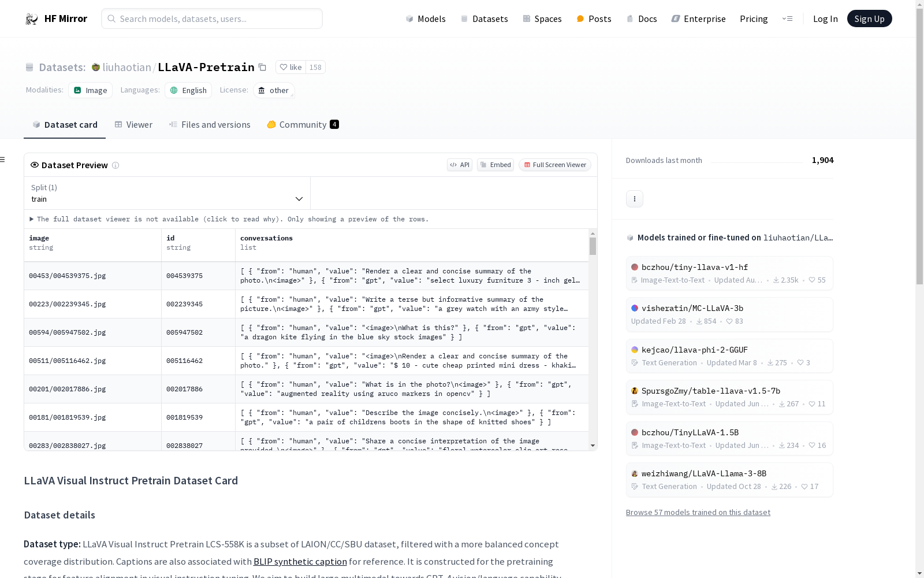Open the API code button
924x578 pixels.
point(460,165)
